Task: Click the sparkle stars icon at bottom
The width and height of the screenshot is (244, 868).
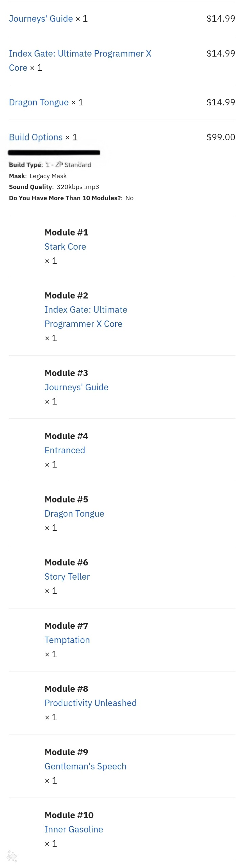Action: pos(12,857)
